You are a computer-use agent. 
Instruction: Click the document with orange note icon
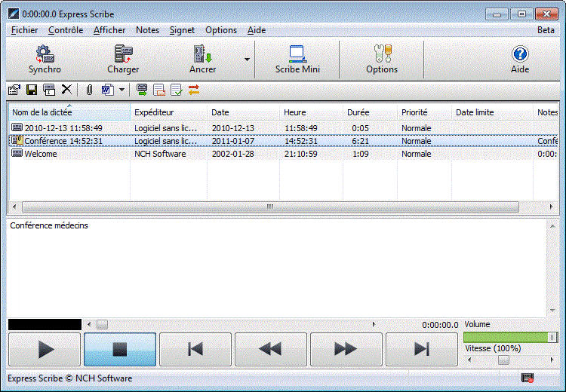click(x=158, y=90)
